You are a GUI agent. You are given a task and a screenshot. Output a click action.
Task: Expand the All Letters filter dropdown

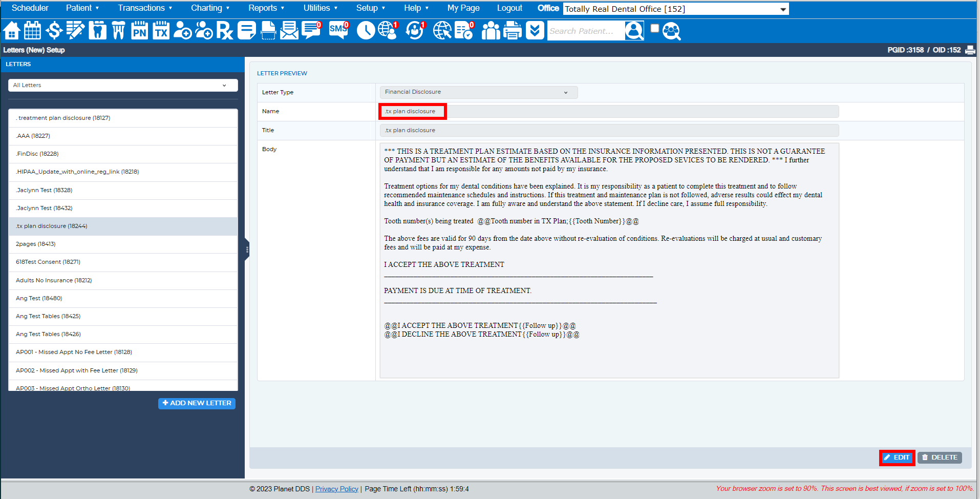click(x=122, y=85)
